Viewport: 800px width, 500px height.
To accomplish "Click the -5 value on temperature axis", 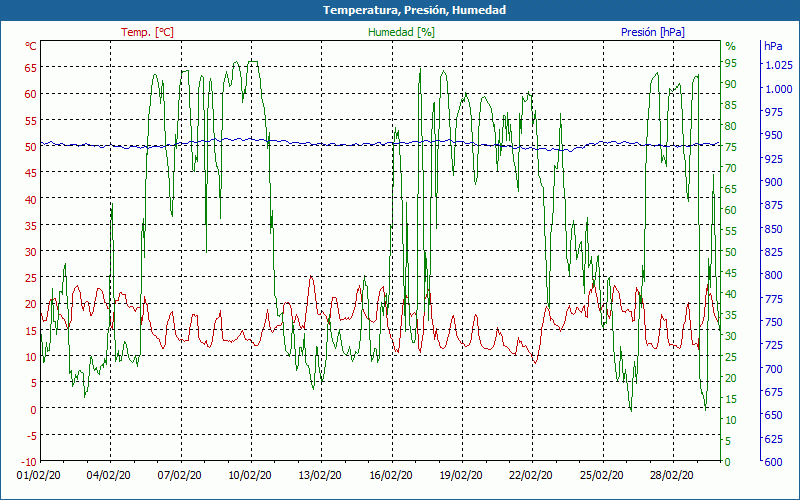I will [x=31, y=435].
